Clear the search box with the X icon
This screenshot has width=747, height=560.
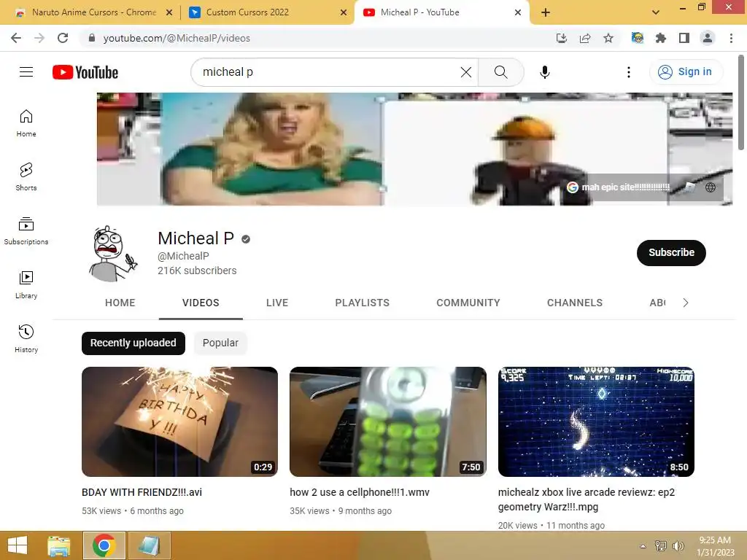[x=466, y=72]
